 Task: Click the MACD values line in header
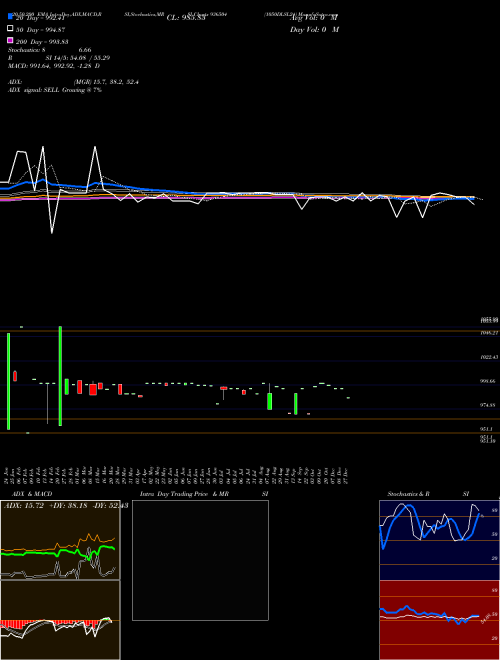[54, 66]
